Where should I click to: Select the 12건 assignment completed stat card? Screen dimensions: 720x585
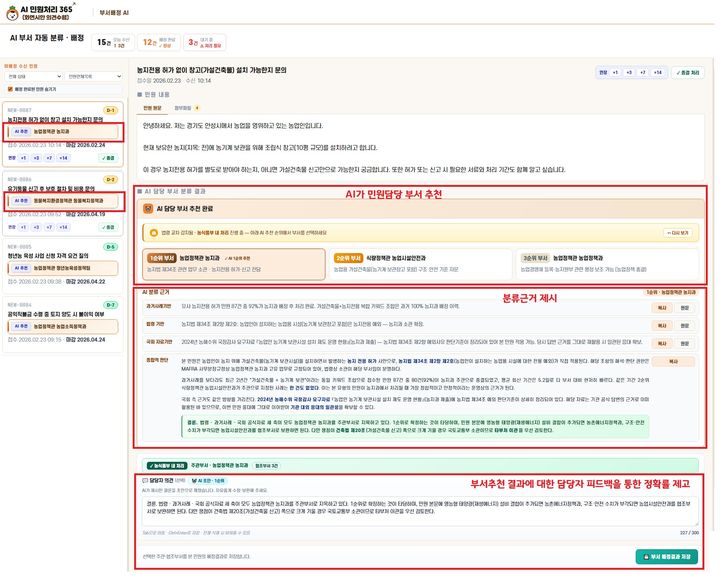159,42
